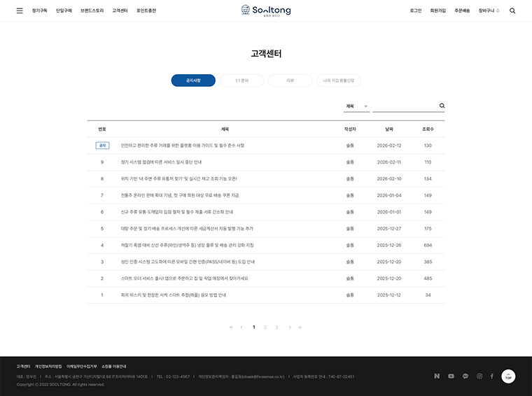Open notice 2 about 스마트 오더 서비스 출시
532x396 pixels.
click(x=185, y=278)
